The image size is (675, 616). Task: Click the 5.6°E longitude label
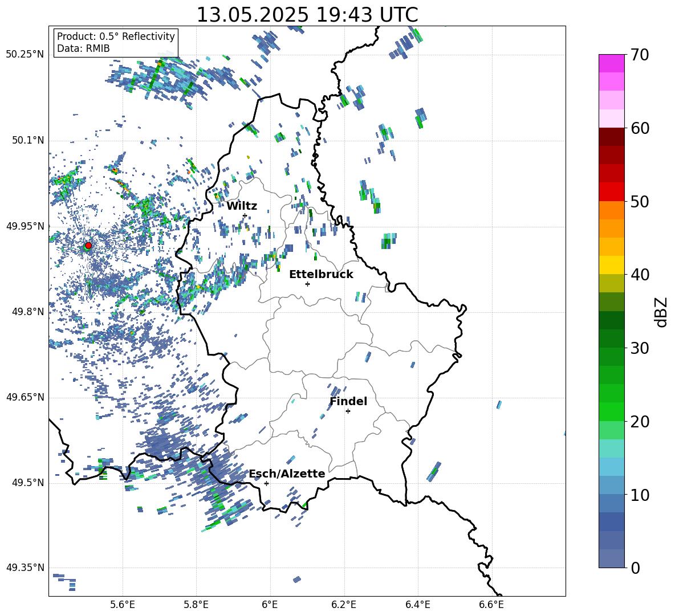123,605
